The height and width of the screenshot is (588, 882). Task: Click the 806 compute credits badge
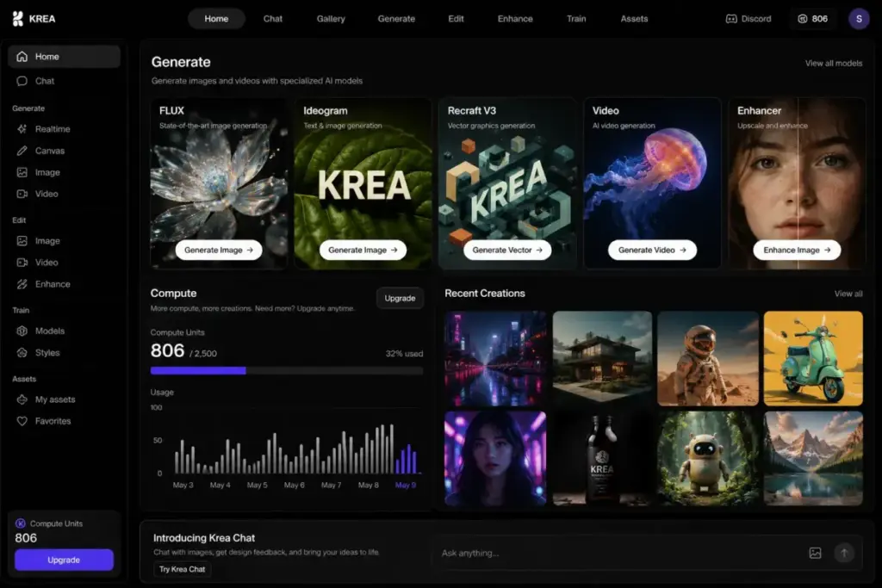(813, 19)
